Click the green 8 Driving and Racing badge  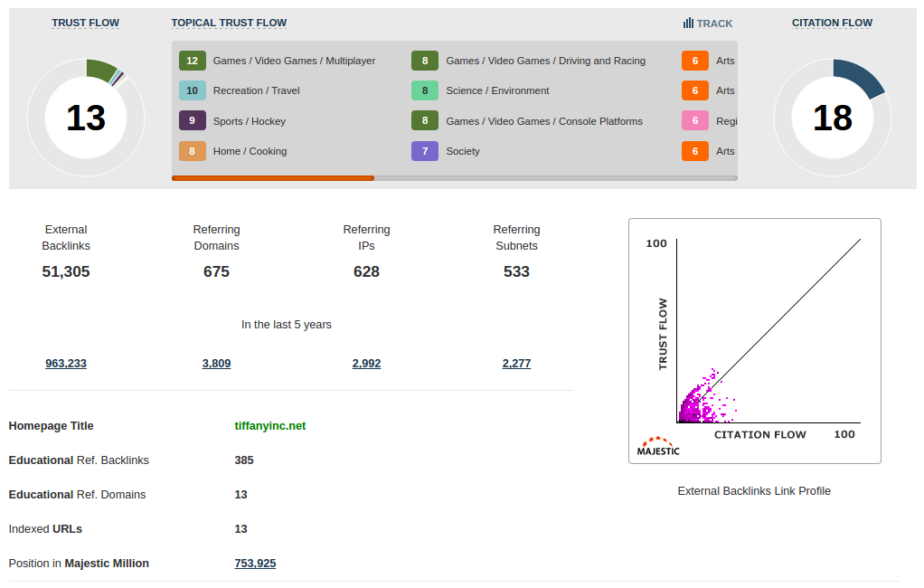click(x=425, y=61)
